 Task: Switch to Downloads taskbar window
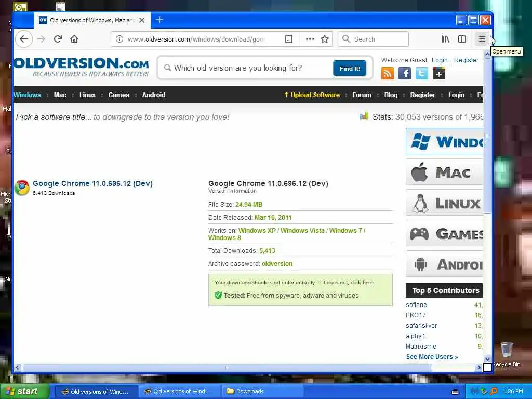[x=263, y=392]
